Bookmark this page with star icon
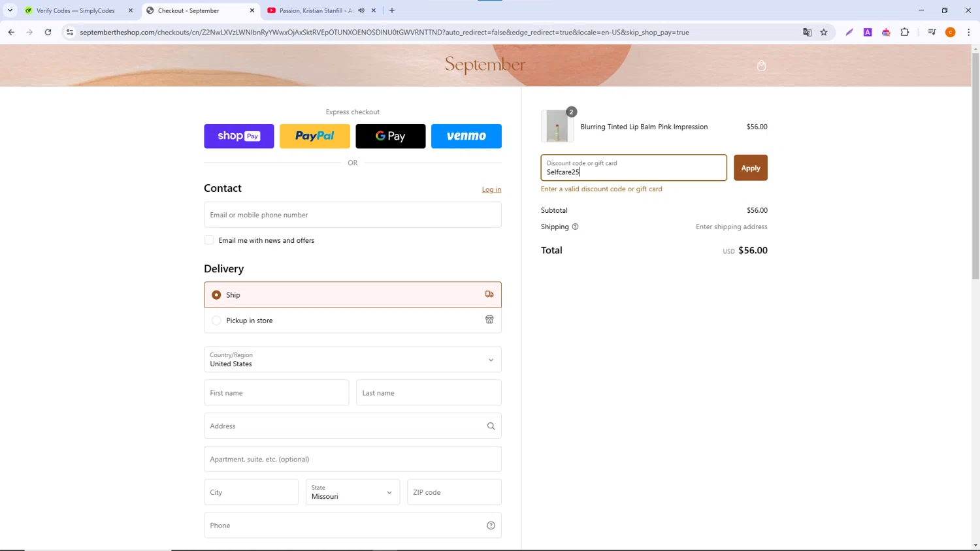980x551 pixels. click(x=824, y=32)
